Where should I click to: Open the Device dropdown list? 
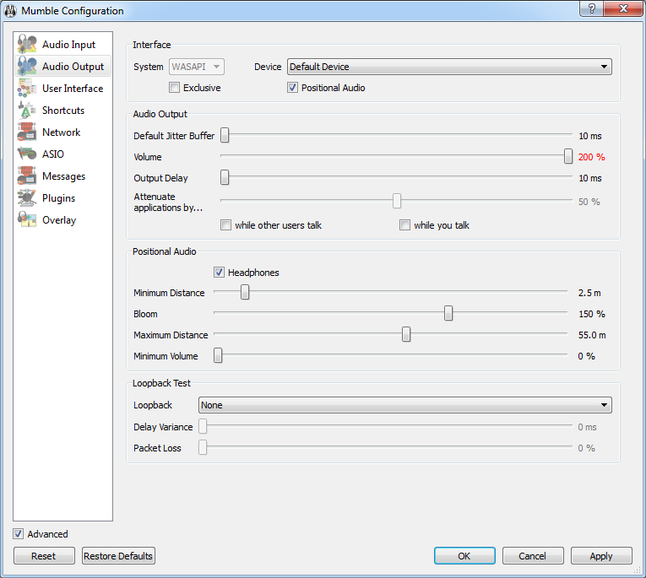coord(449,67)
